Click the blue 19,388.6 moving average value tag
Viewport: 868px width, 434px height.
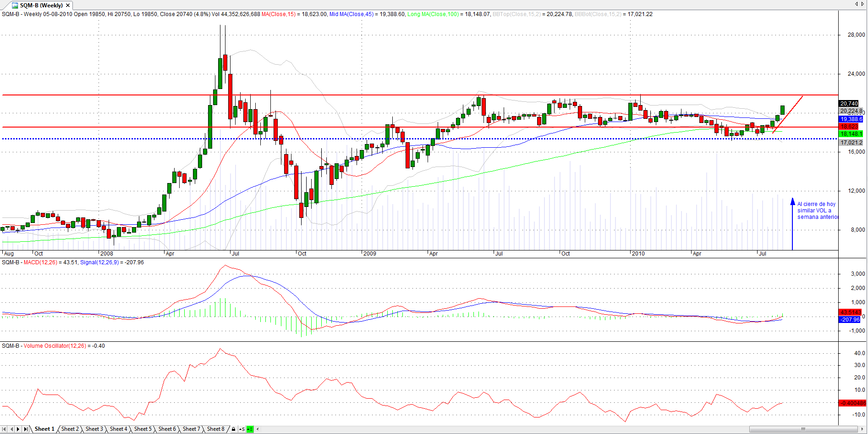tap(851, 119)
